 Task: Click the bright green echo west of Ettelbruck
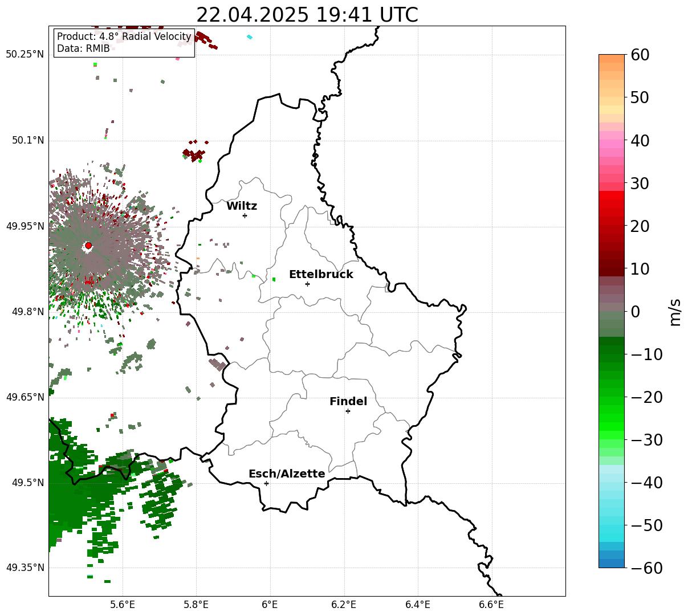pyautogui.click(x=274, y=279)
